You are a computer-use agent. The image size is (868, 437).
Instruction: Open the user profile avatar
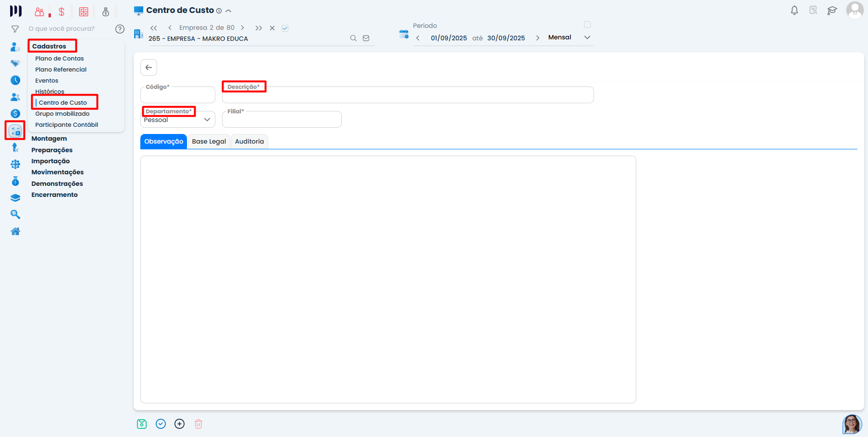[855, 10]
